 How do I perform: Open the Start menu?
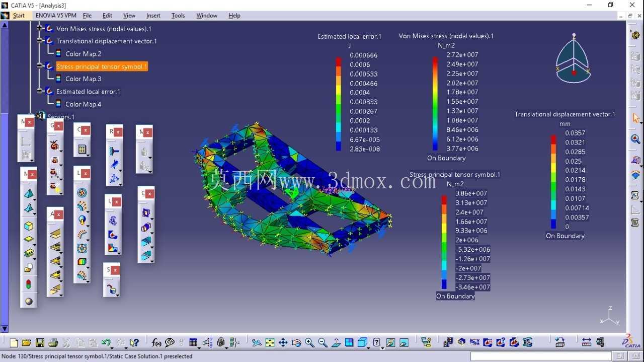[19, 16]
